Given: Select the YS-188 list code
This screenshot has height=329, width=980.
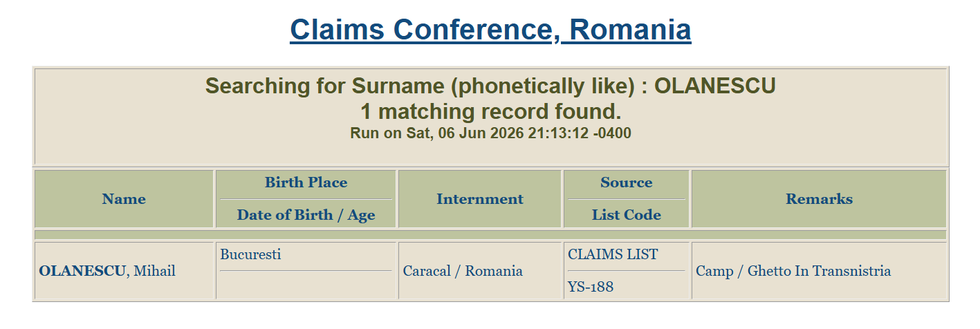Looking at the screenshot, I should 591,287.
